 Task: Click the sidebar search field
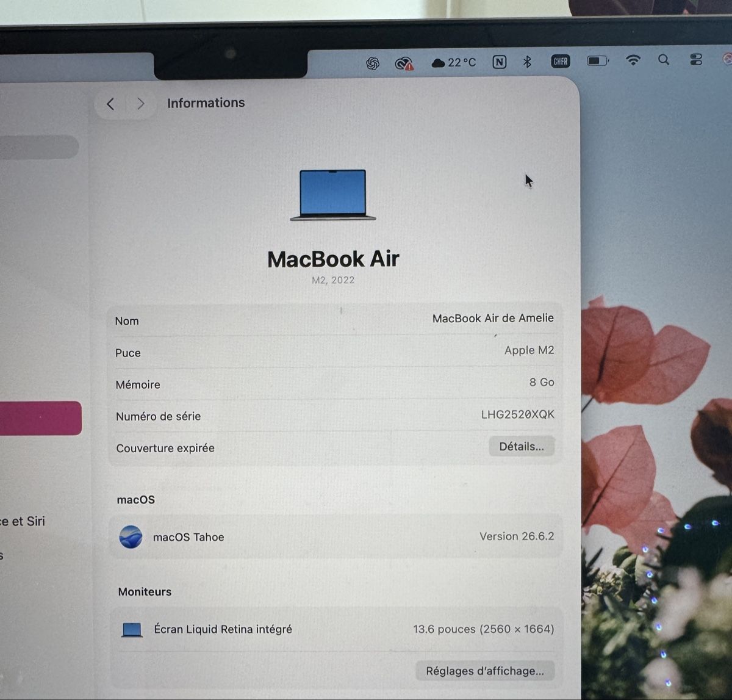pyautogui.click(x=39, y=147)
